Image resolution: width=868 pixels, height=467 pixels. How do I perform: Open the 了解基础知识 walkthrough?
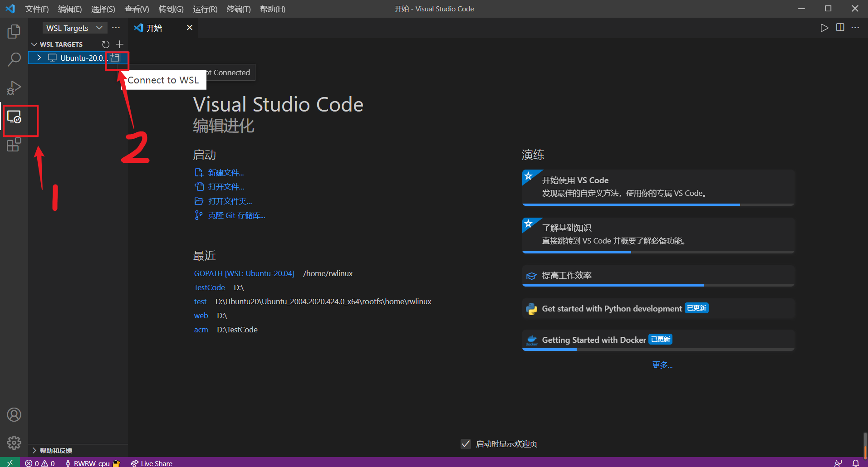[658, 235]
